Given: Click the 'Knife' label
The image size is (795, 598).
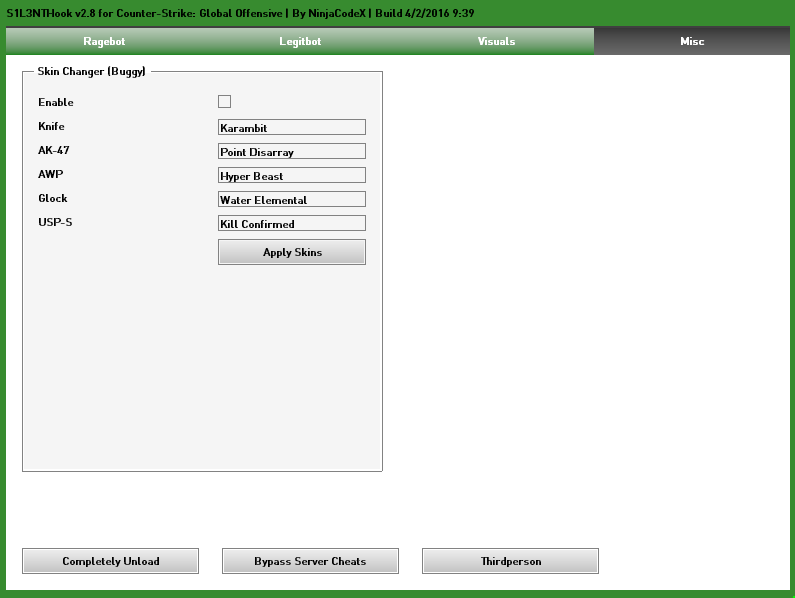Looking at the screenshot, I should [51, 126].
